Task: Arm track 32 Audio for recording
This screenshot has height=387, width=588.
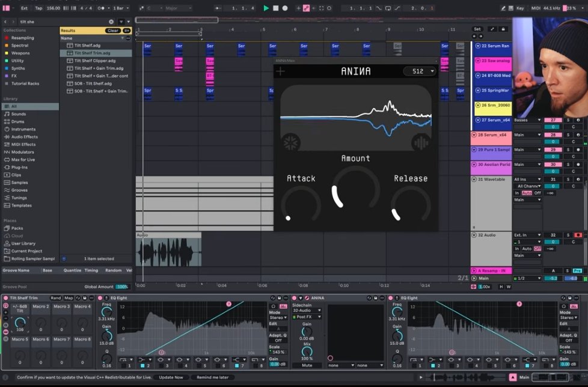Action: (578, 236)
